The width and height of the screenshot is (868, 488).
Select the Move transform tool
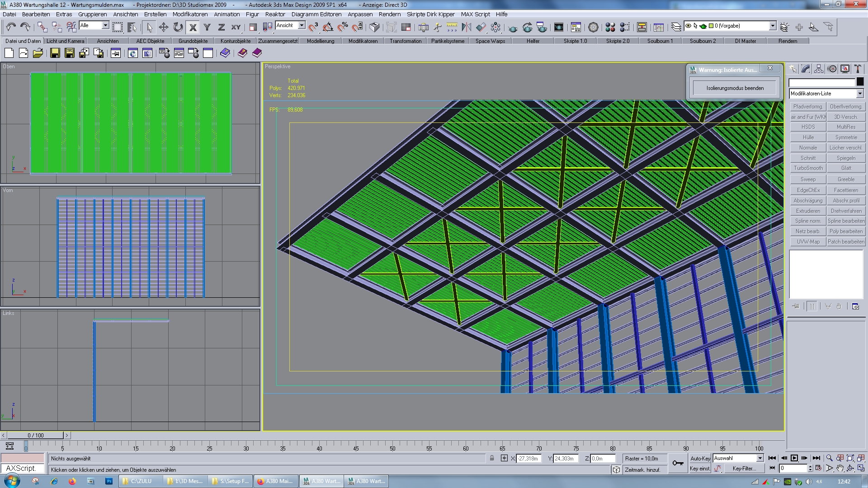click(163, 27)
